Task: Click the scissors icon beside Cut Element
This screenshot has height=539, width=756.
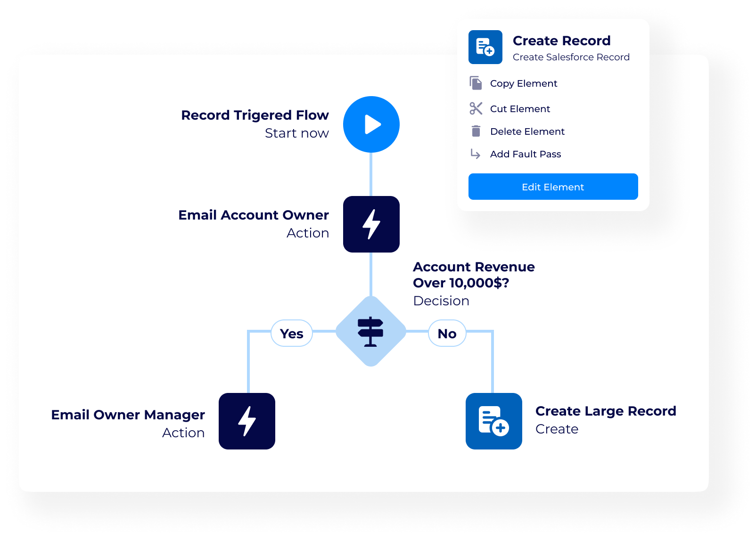Action: (476, 108)
